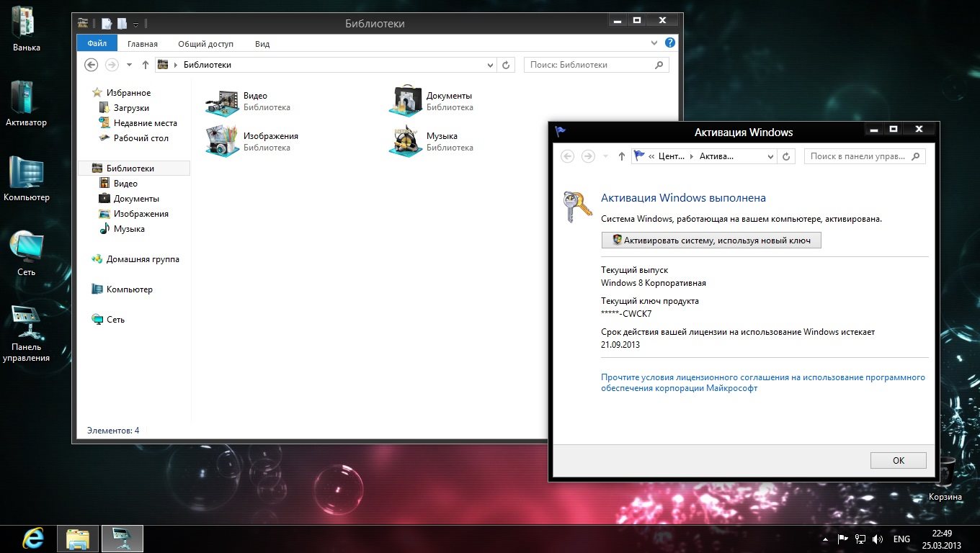Viewport: 980px width, 553px height.
Task: Select the Сеть desktop icon
Action: point(26,253)
